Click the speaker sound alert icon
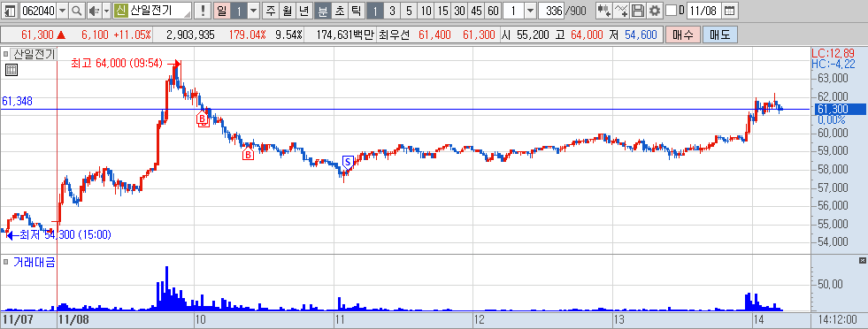The image size is (868, 329). tap(94, 11)
